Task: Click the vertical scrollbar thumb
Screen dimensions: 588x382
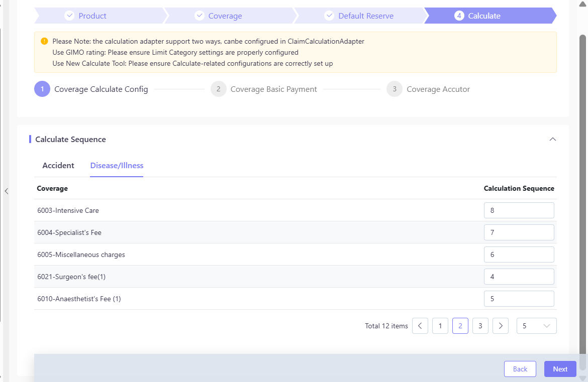Action: [582, 202]
